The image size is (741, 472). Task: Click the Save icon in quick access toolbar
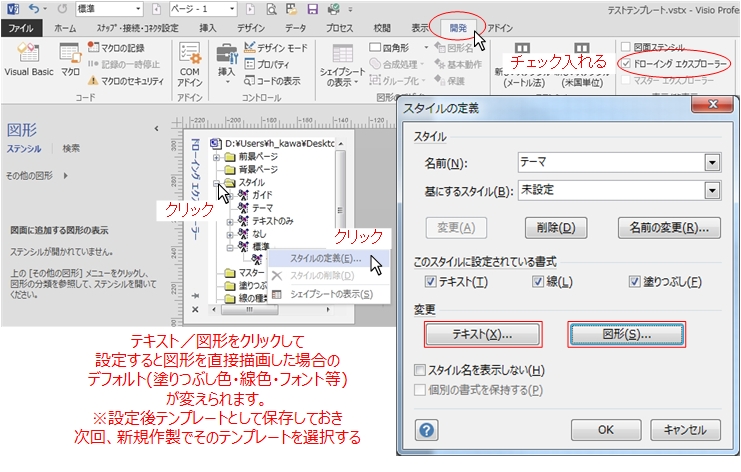point(312,9)
